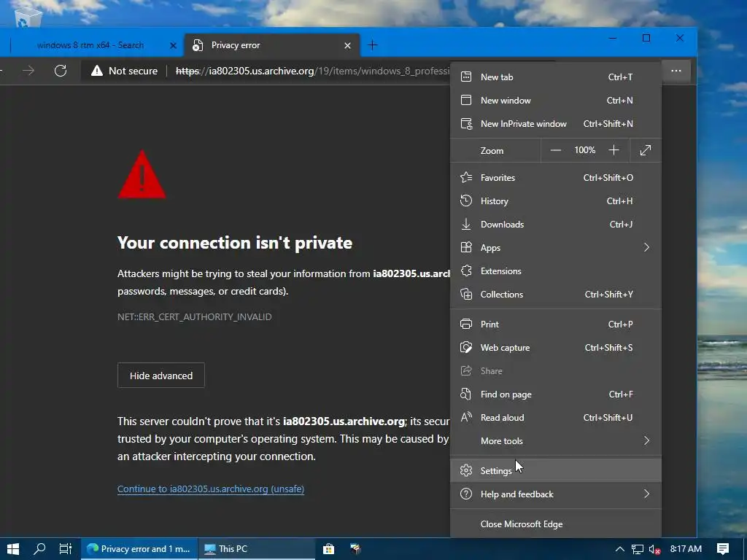The image size is (747, 560).
Task: Open the Action Center notification icon
Action: pos(723,548)
